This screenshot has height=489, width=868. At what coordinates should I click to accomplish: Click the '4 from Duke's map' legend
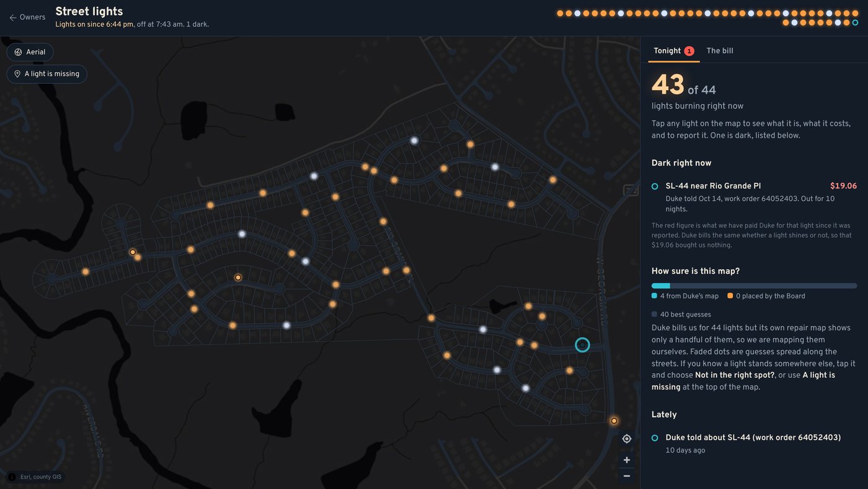pos(685,296)
